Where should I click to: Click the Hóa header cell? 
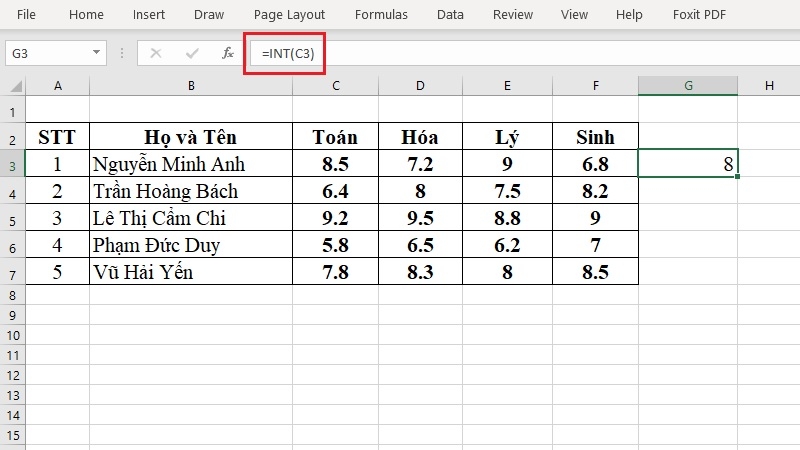tap(420, 136)
